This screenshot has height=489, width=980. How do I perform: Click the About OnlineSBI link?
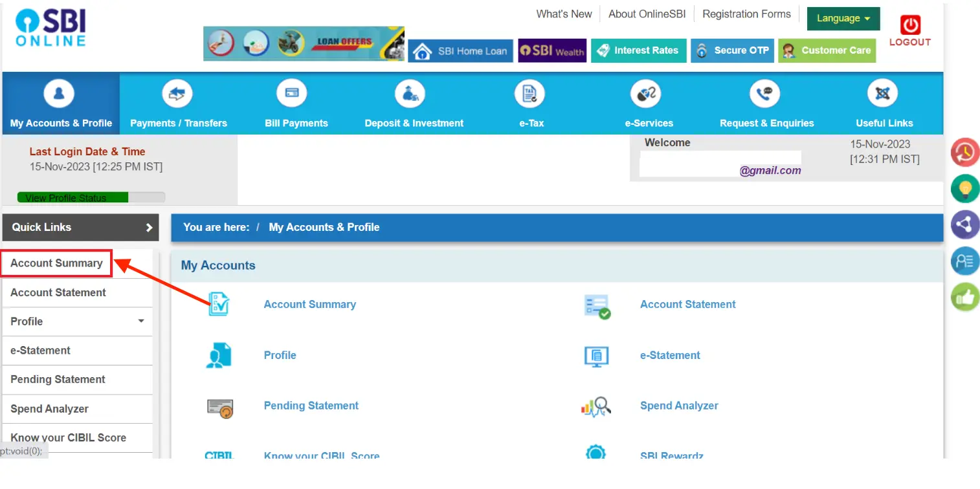(x=647, y=14)
